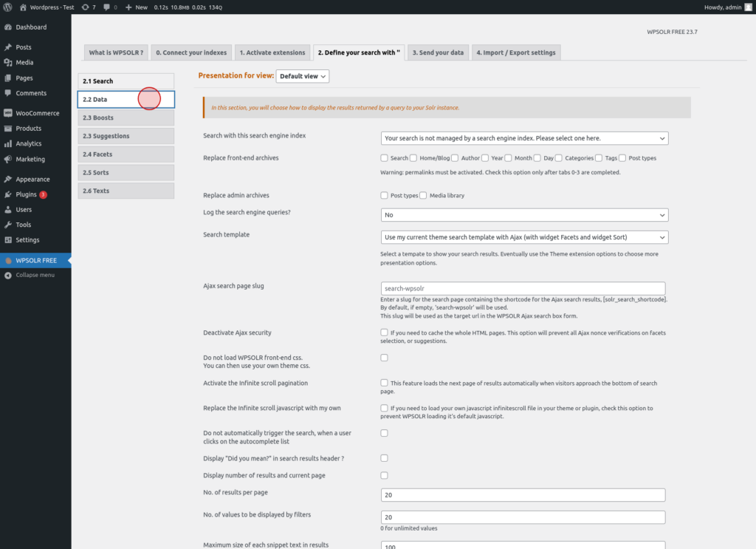Enable Deactivate Ajax security checkbox
This screenshot has height=549, width=756.
pyautogui.click(x=384, y=333)
